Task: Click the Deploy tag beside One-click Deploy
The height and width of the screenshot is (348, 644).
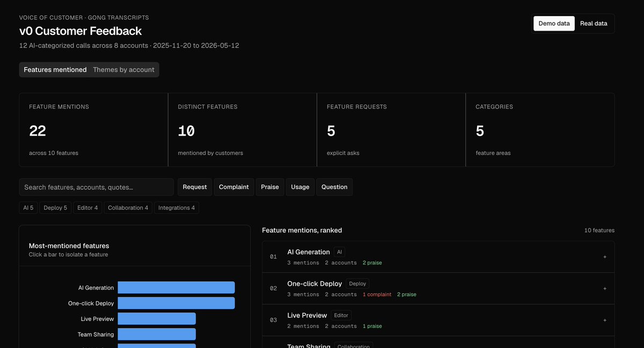Action: (357, 284)
